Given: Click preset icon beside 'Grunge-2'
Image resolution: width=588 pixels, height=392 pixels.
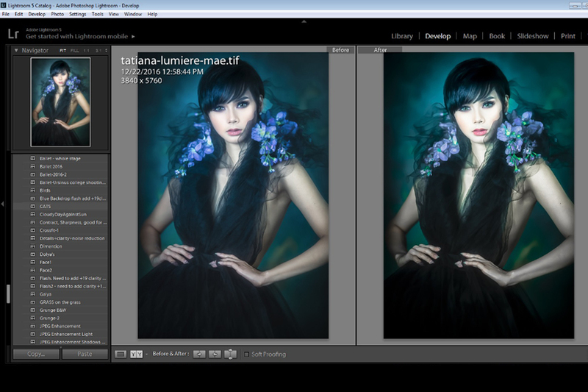Looking at the screenshot, I should coord(32,318).
